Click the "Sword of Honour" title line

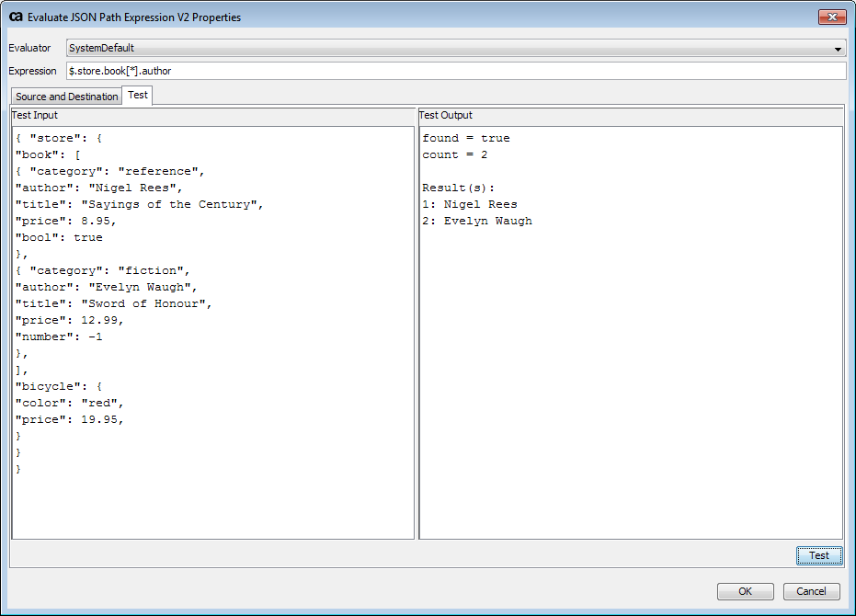point(113,303)
